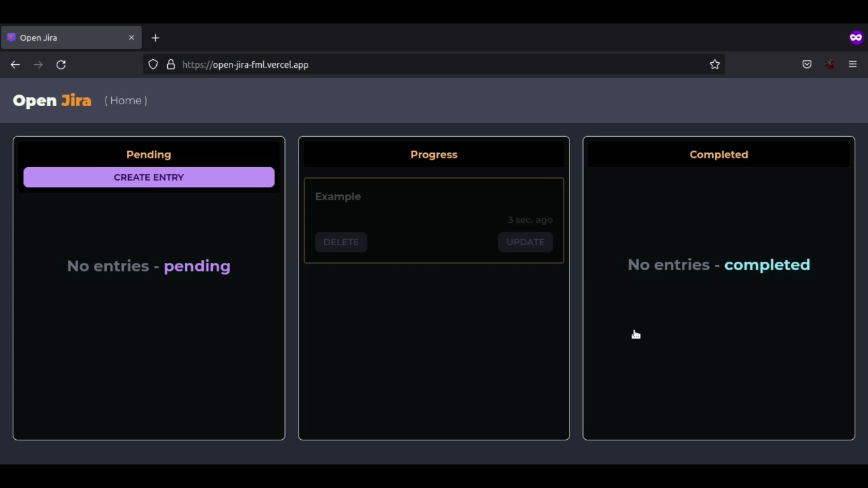Reload the page with refresh icon

(x=61, y=64)
